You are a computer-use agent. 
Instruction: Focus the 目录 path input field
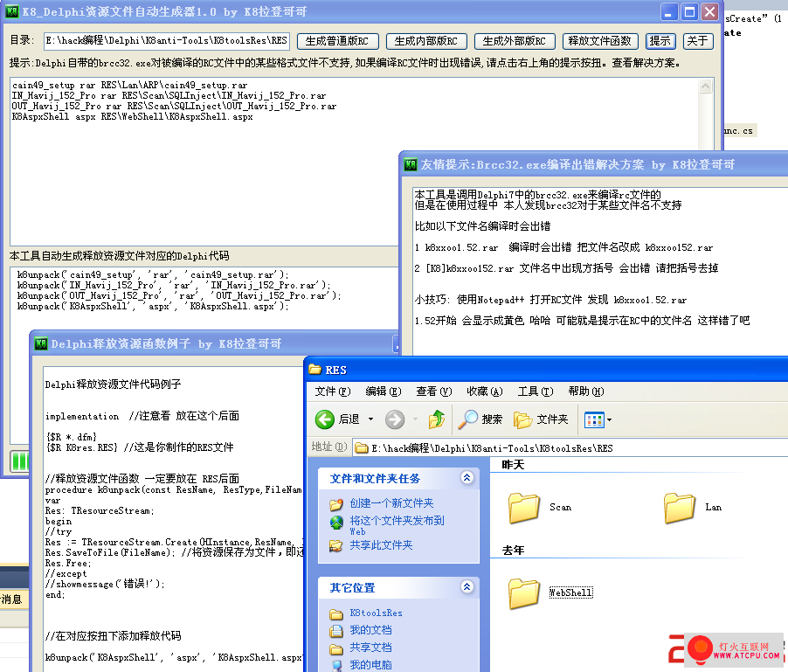(x=166, y=41)
